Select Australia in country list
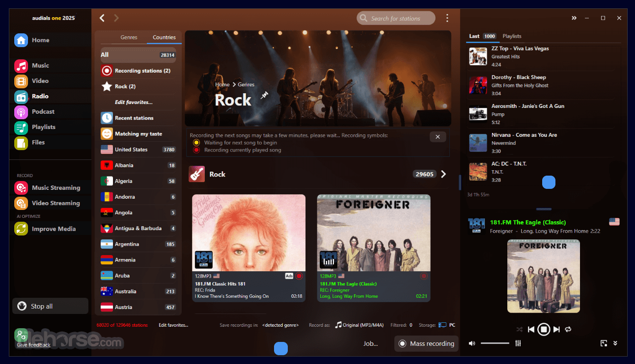Viewport: 635px width, 364px height. coord(138,291)
